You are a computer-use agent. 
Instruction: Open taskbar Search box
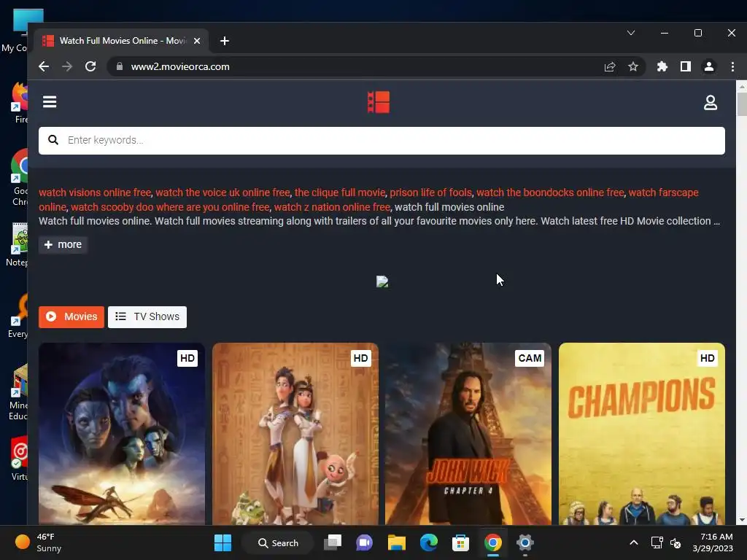pos(278,542)
